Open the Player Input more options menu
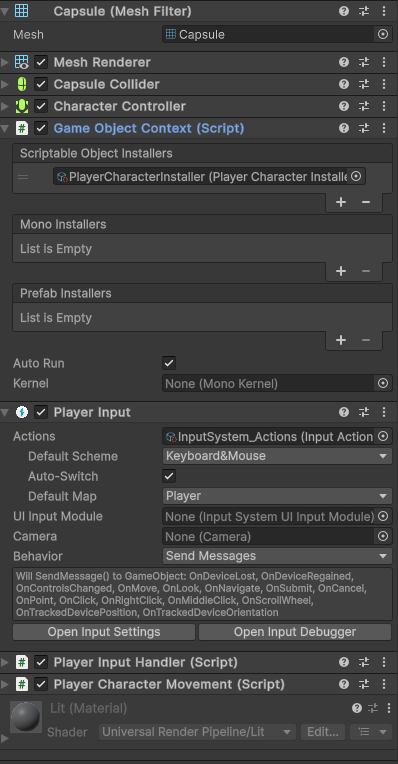The width and height of the screenshot is (398, 764). [384, 412]
